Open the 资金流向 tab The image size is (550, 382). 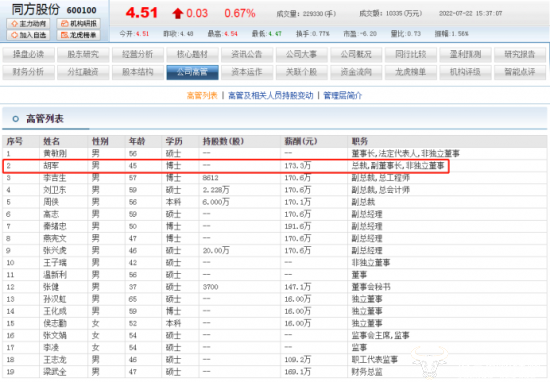coord(356,72)
